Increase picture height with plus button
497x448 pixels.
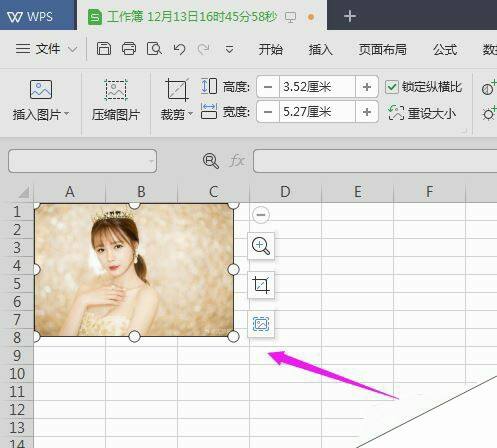367,87
